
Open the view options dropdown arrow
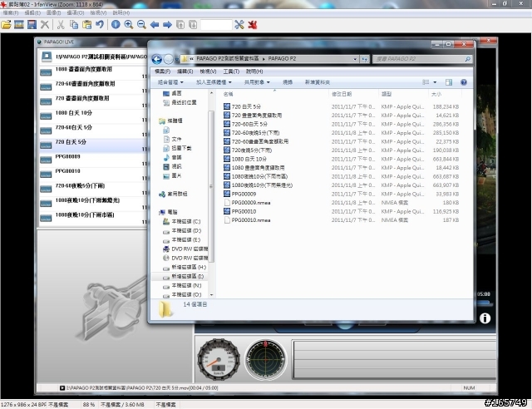click(435, 82)
